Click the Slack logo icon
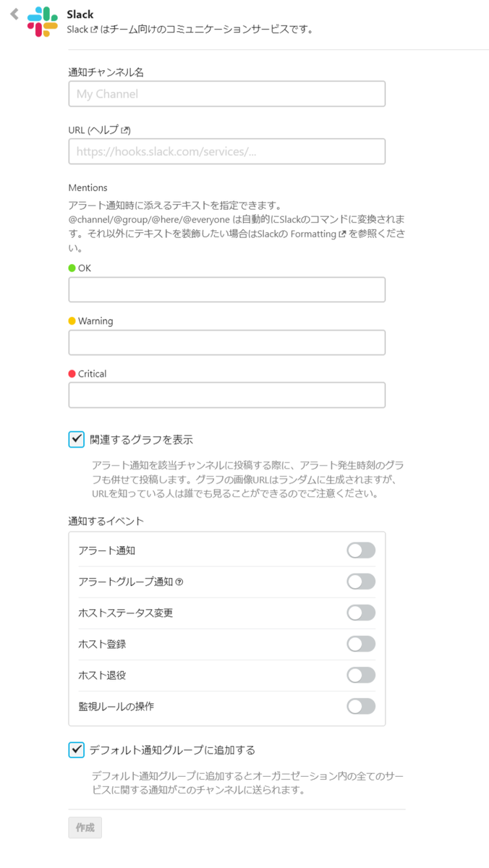This screenshot has width=489, height=868. click(43, 22)
